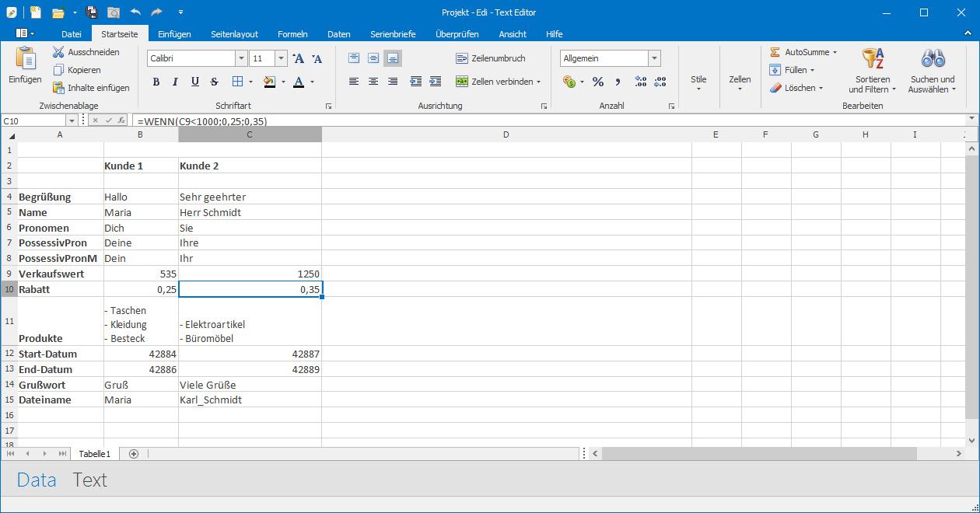Image resolution: width=980 pixels, height=513 pixels.
Task: Add a new sheet with plus button
Action: click(x=134, y=454)
